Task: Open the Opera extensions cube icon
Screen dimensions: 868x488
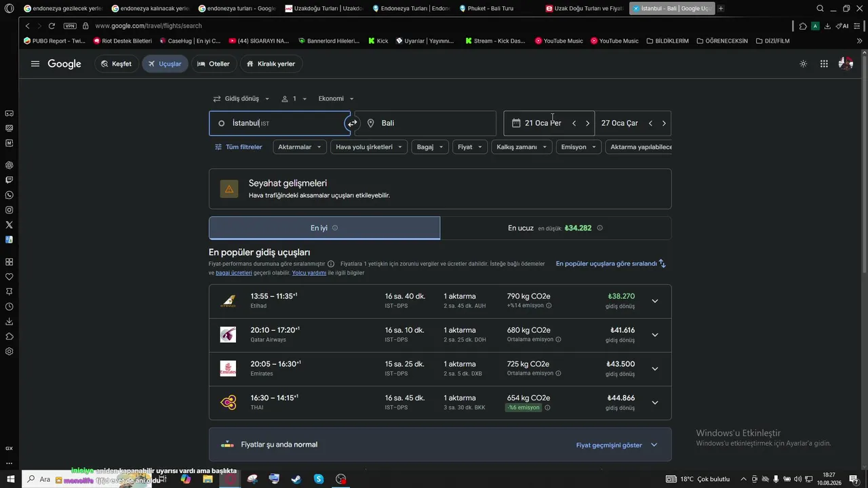Action: pyautogui.click(x=803, y=26)
